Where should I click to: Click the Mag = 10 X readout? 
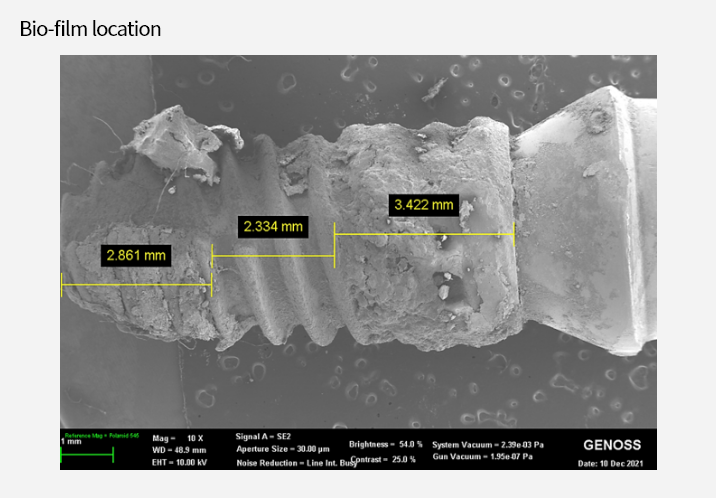click(178, 438)
